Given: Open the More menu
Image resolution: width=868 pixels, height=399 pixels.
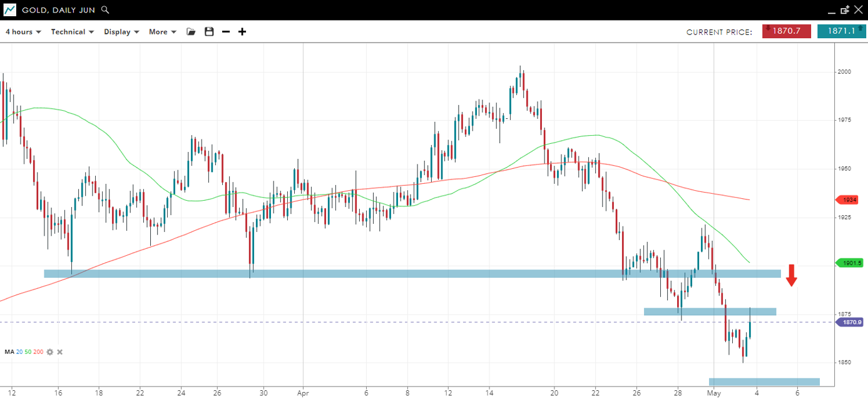Looking at the screenshot, I should click(162, 32).
